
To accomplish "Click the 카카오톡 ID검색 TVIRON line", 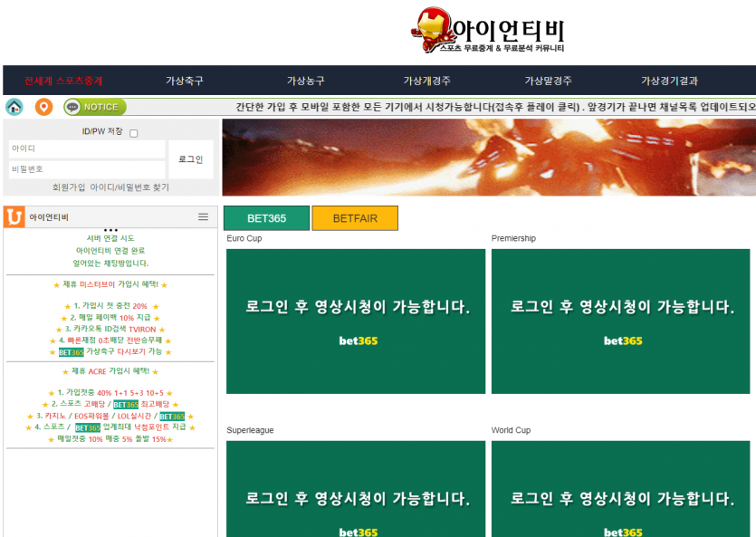I will coord(110,330).
